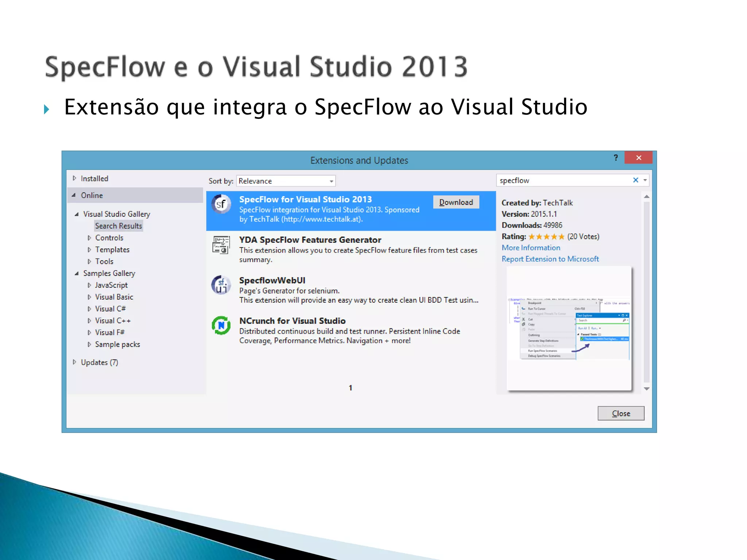The image size is (747, 560).
Task: Click the NCrunch green circular icon
Action: tap(221, 325)
